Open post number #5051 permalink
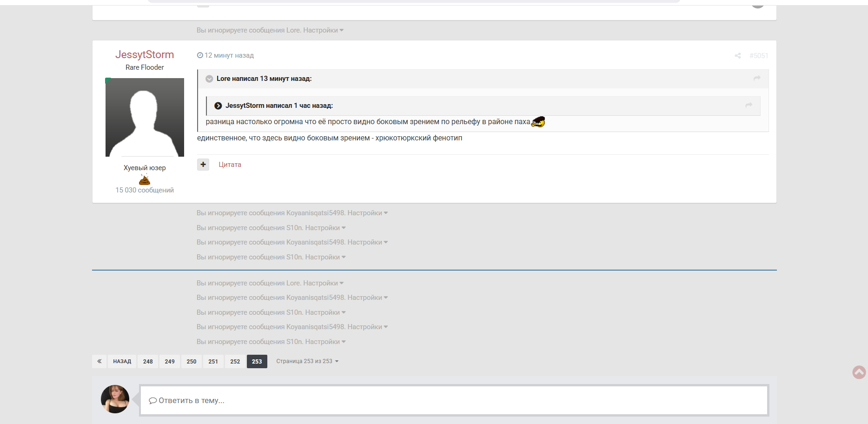The image size is (868, 424). click(x=759, y=56)
